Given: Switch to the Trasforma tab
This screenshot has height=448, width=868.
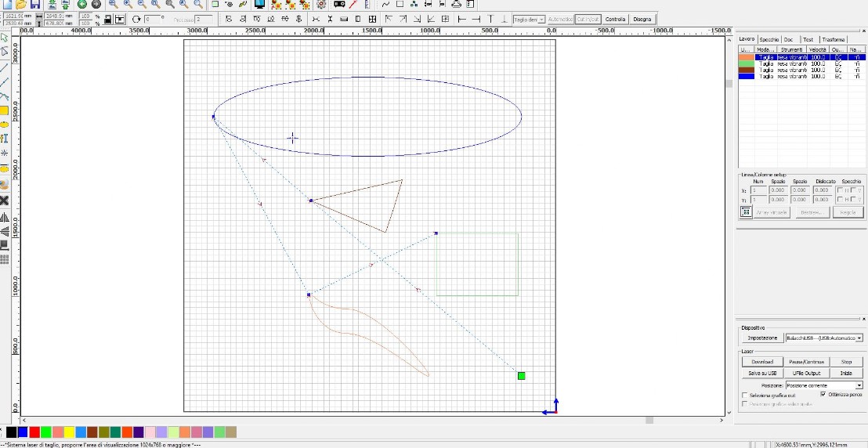Looking at the screenshot, I should 833,39.
